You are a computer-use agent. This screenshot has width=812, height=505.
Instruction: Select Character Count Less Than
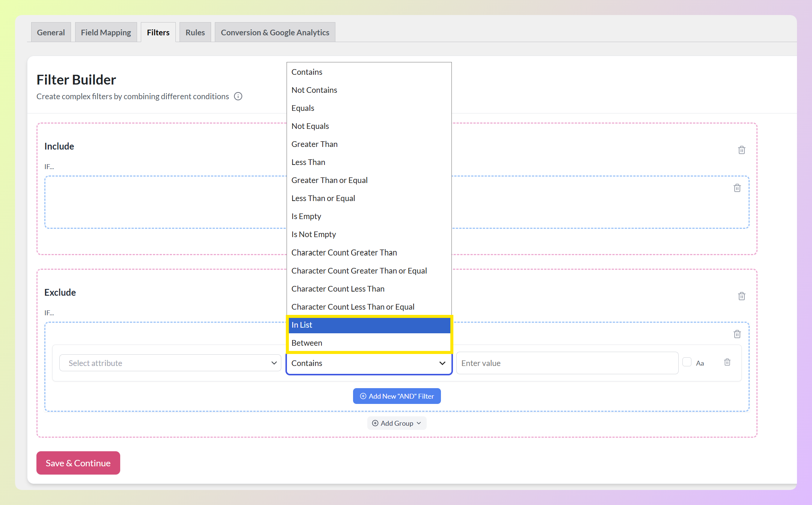[x=369, y=289]
